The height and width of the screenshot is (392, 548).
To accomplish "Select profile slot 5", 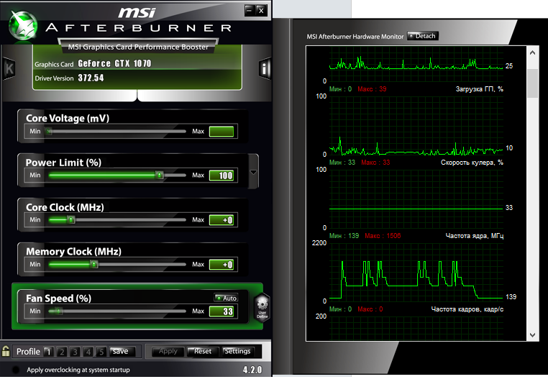I will click(x=101, y=352).
